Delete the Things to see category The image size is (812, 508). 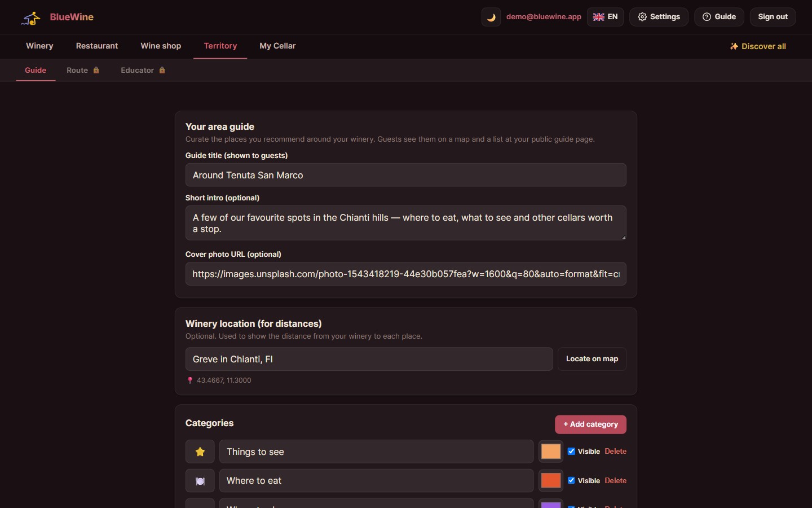(x=615, y=452)
